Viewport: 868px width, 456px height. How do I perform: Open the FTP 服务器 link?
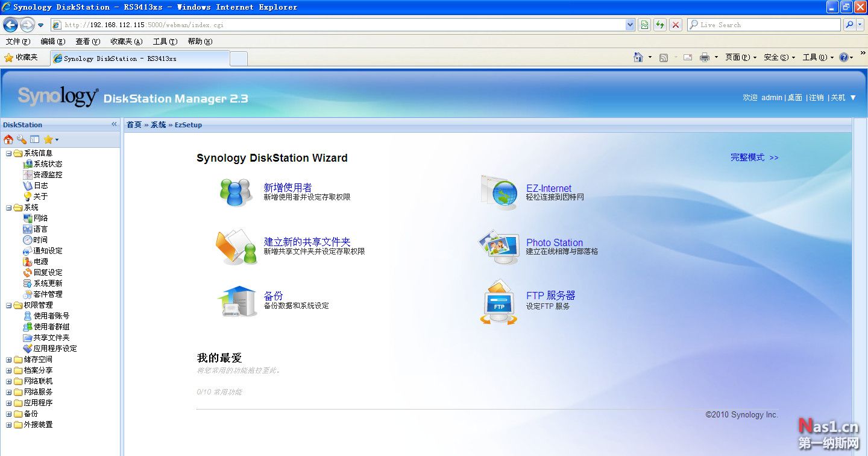tap(551, 296)
